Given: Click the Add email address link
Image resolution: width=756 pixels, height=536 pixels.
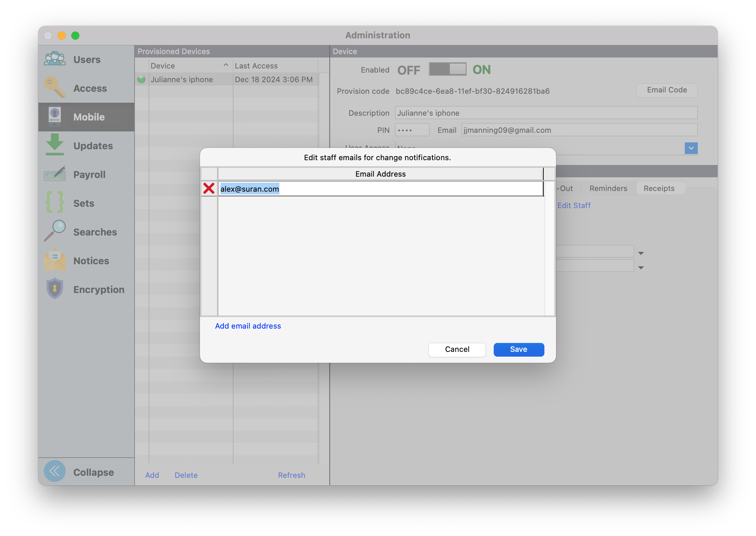Looking at the screenshot, I should [248, 326].
